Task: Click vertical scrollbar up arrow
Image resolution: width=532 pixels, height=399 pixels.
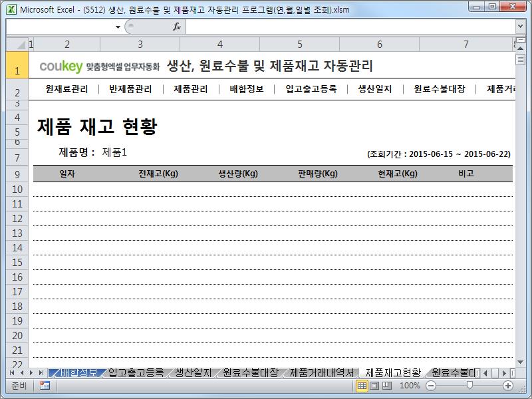Action: [520, 49]
